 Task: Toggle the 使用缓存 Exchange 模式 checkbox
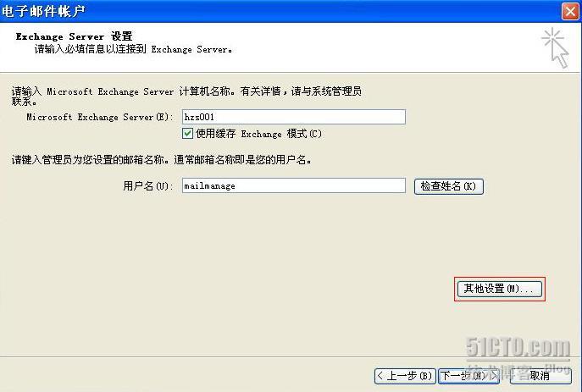[x=187, y=133]
